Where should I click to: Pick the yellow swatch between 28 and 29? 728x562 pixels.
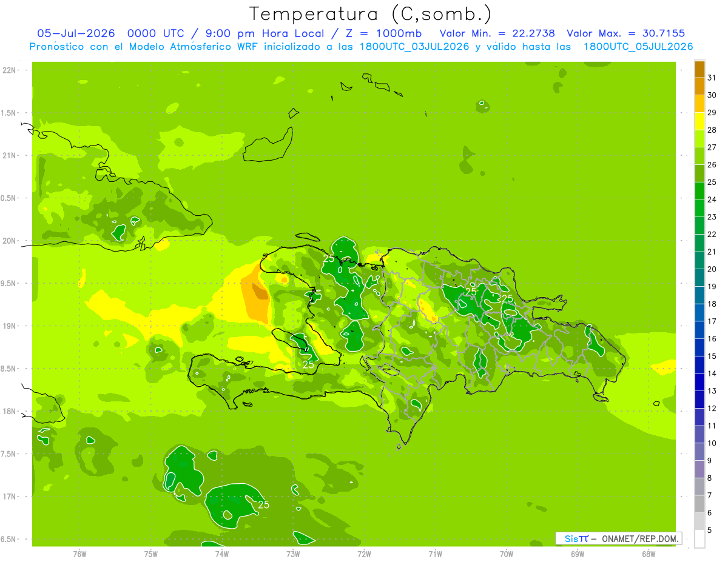point(699,121)
